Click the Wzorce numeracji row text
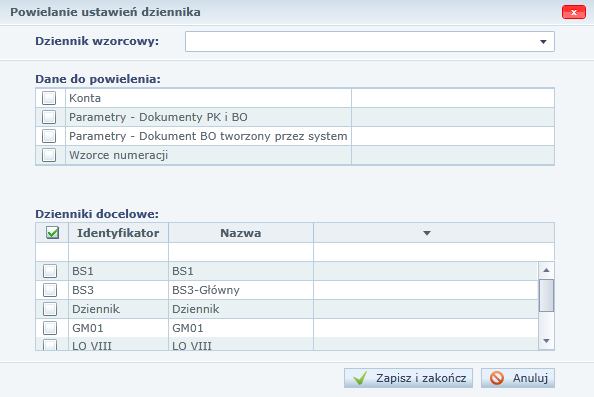Image resolution: width=594 pixels, height=397 pixels. [118, 155]
